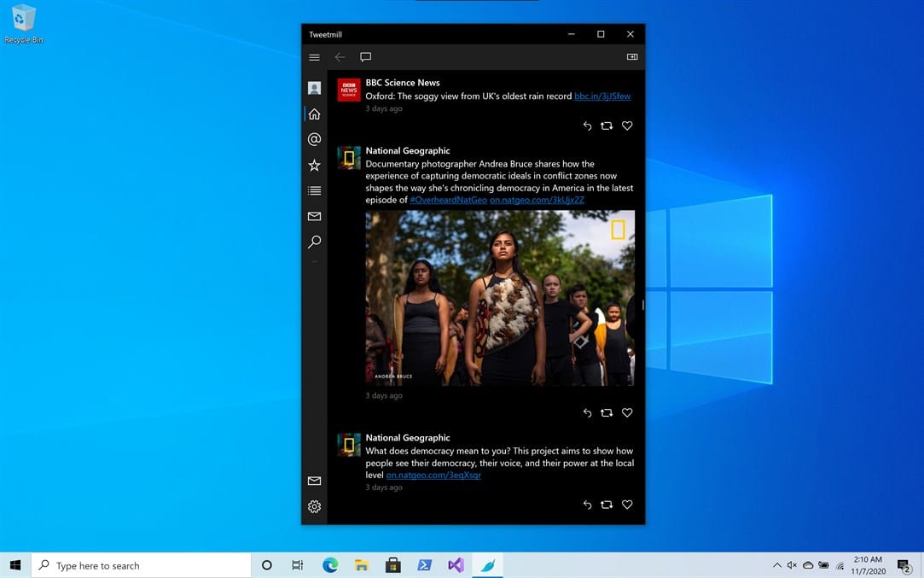The width and height of the screenshot is (924, 578).
Task: Reply to the BBC Science News tweet
Action: point(587,126)
